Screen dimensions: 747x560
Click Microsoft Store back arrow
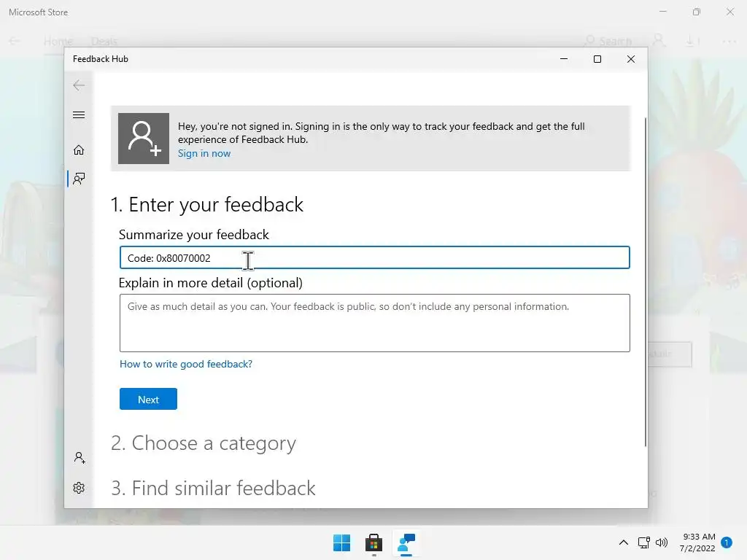pos(15,41)
